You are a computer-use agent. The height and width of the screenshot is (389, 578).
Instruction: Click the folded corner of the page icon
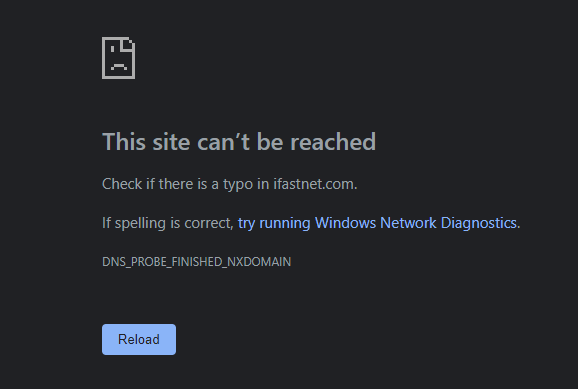coord(130,44)
